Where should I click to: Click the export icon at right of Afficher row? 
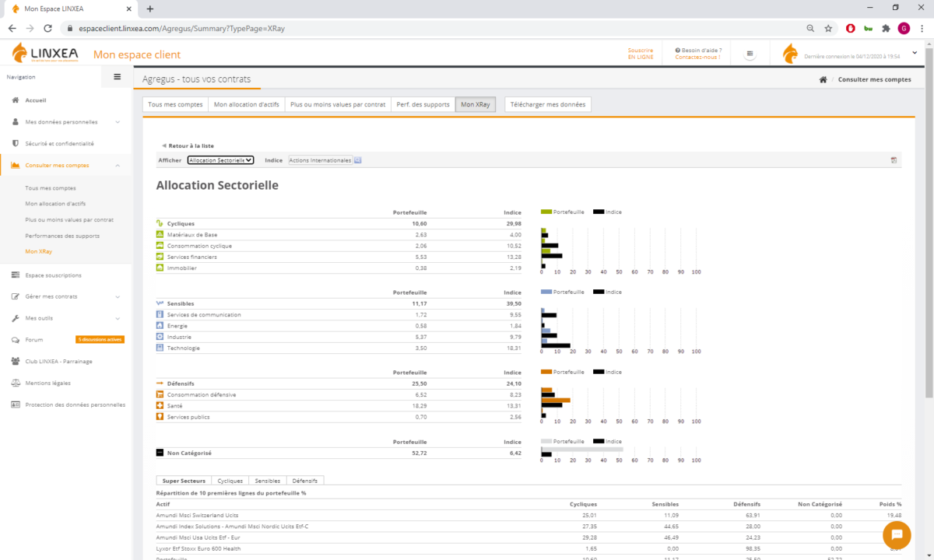[x=894, y=160]
